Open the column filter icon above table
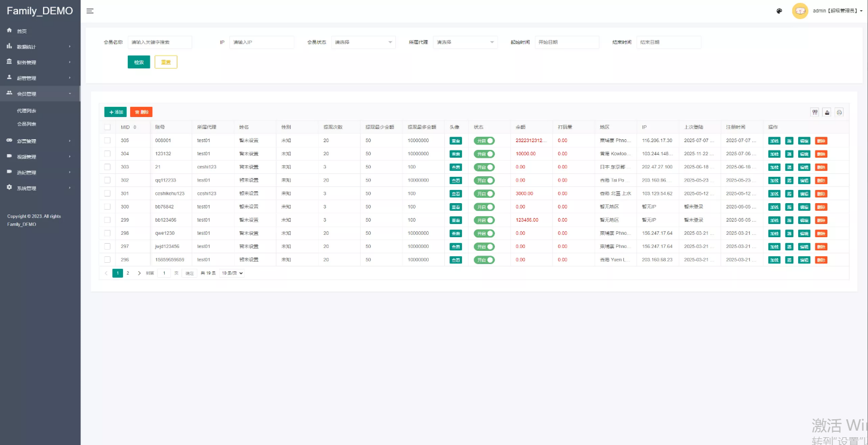 click(814, 112)
